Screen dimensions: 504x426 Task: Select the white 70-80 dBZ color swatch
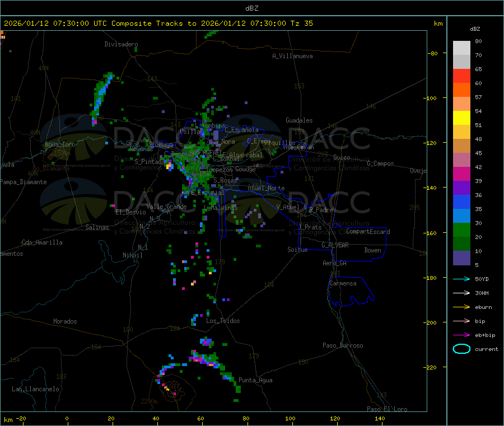coord(461,48)
